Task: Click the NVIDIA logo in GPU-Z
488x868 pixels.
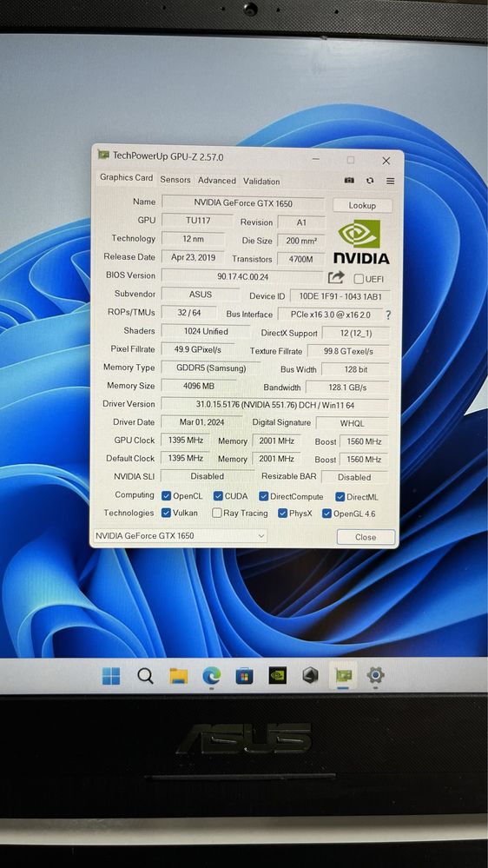Action: (x=360, y=242)
